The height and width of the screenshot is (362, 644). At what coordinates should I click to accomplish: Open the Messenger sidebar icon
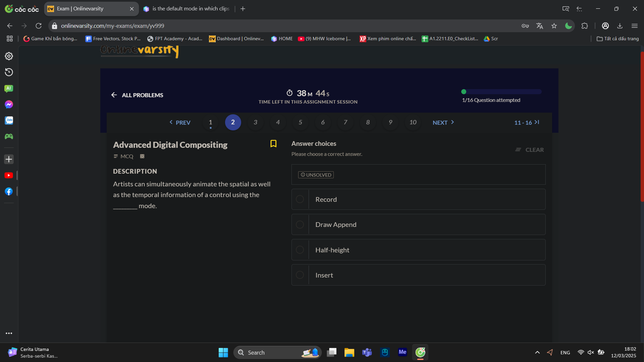click(9, 105)
